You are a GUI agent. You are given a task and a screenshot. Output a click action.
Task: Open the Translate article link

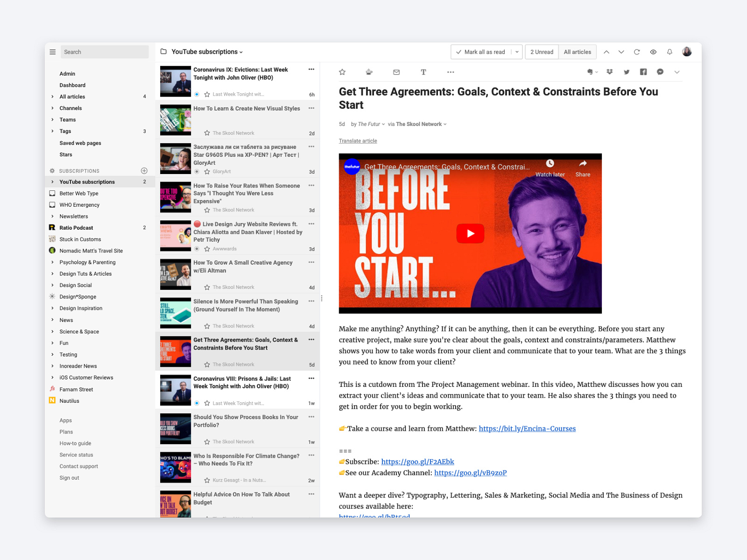358,140
